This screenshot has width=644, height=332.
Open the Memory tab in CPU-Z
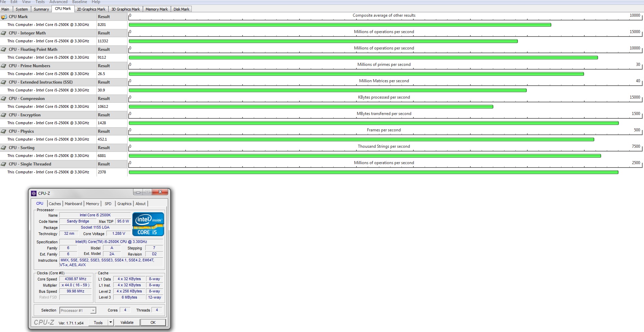[92, 204]
